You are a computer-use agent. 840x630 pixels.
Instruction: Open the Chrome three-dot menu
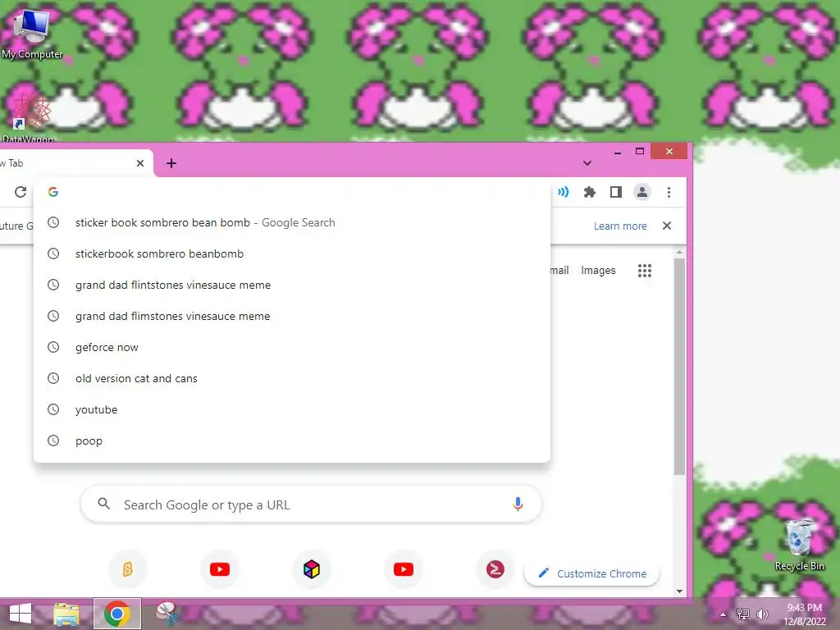669,192
